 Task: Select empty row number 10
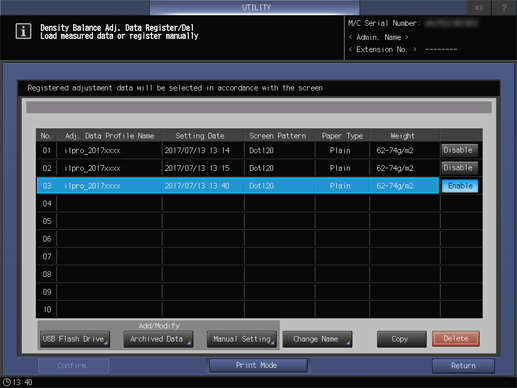coord(47,309)
